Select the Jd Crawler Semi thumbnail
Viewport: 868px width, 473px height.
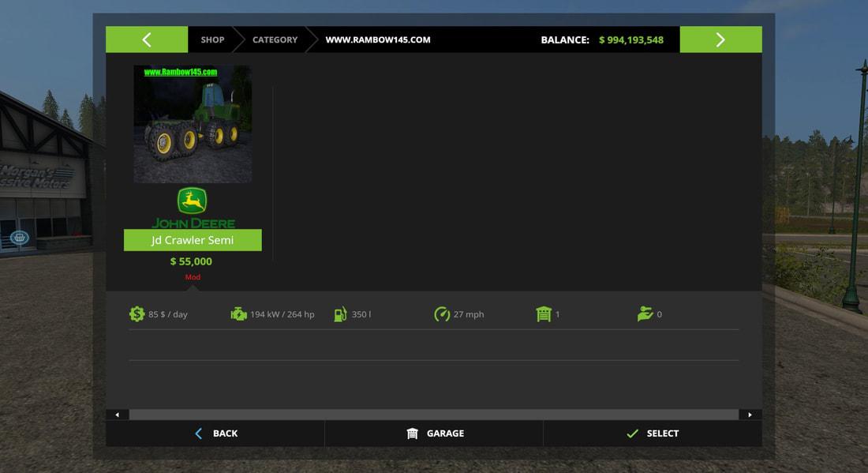(193, 124)
